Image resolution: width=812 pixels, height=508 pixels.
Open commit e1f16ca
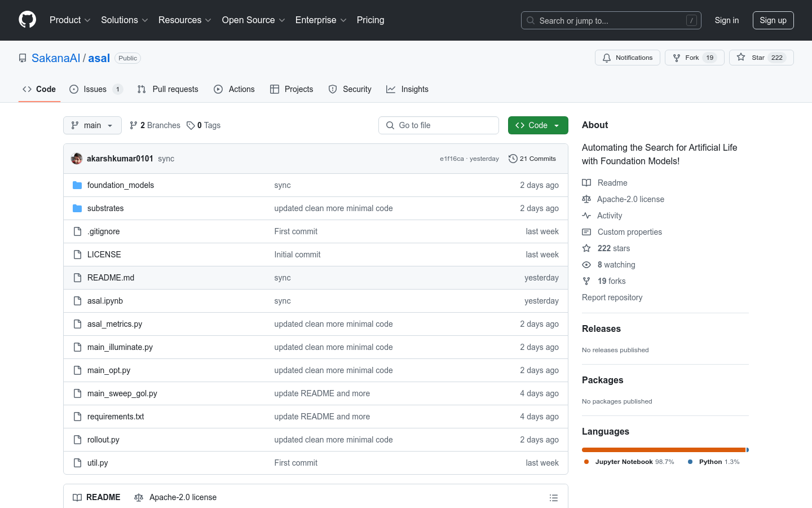pos(452,159)
